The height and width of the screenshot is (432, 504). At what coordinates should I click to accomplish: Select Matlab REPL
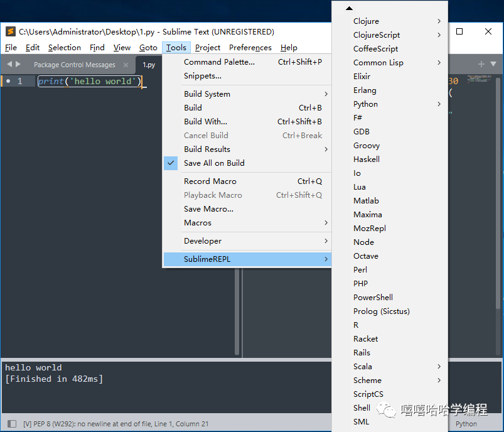(x=390, y=201)
